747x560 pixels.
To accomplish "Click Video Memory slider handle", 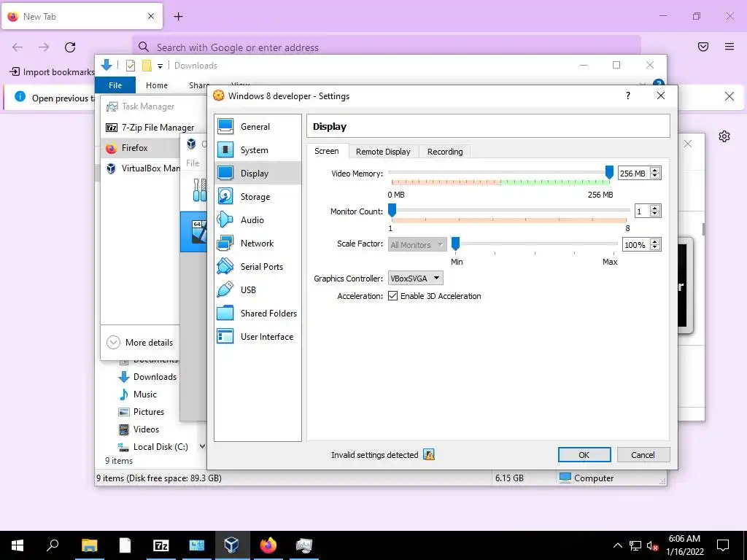I will (609, 172).
